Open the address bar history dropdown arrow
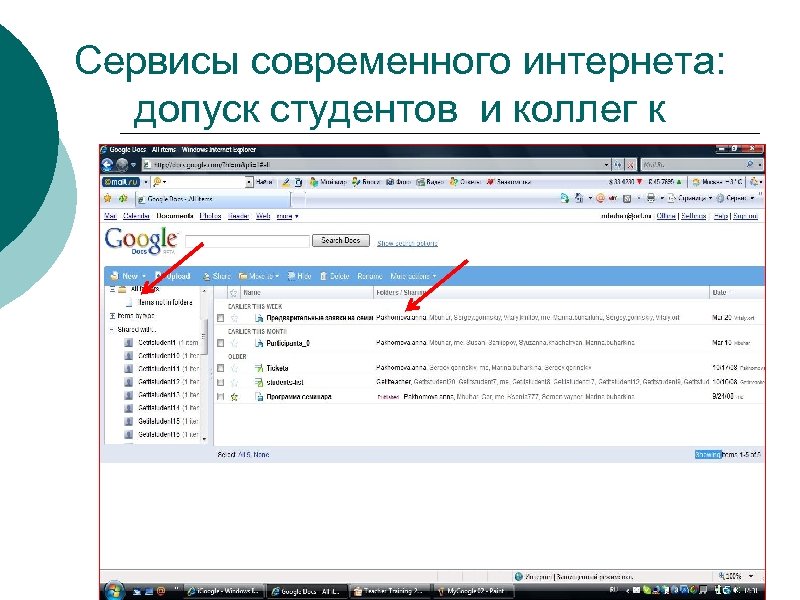The image size is (800, 600). (x=606, y=165)
